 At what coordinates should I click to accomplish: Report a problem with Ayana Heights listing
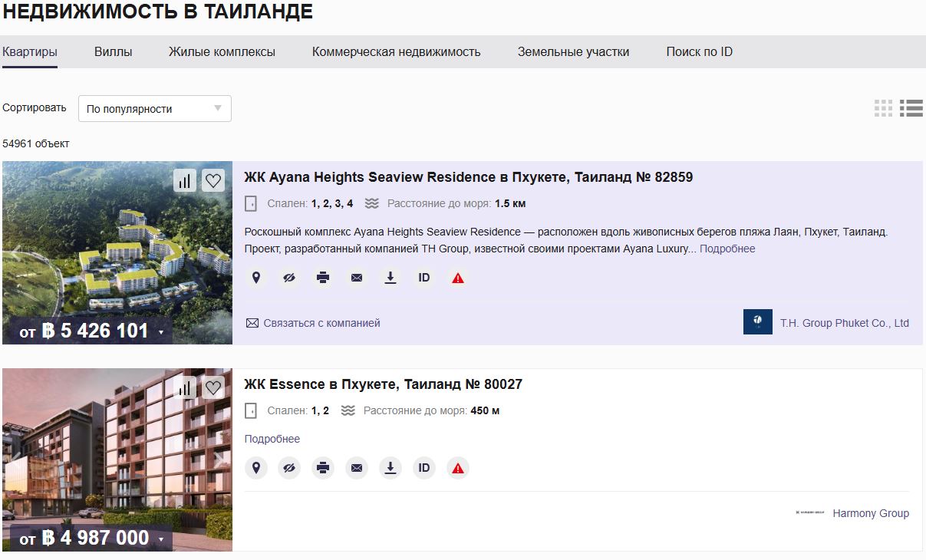click(x=458, y=278)
